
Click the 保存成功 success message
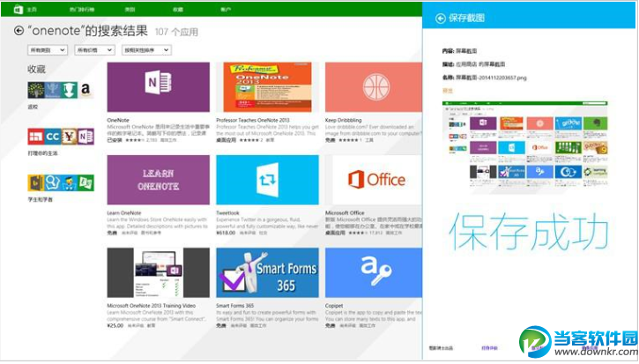click(529, 231)
